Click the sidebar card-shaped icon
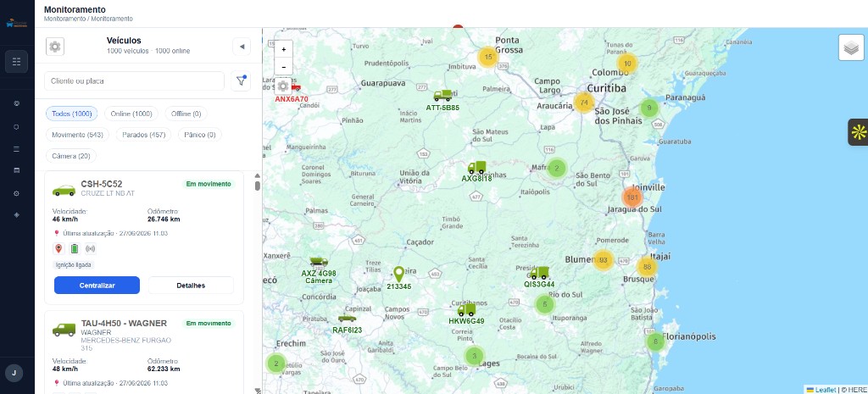The width and height of the screenshot is (868, 394). pos(17,170)
